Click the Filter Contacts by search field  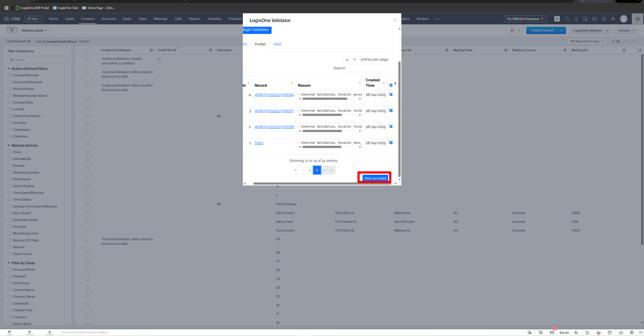38,60
